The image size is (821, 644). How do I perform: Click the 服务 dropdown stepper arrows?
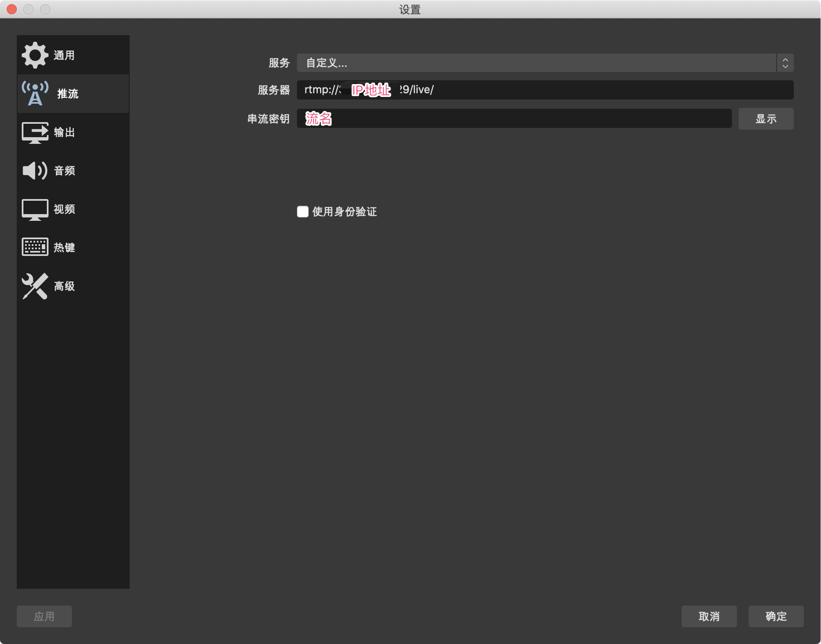pyautogui.click(x=785, y=63)
